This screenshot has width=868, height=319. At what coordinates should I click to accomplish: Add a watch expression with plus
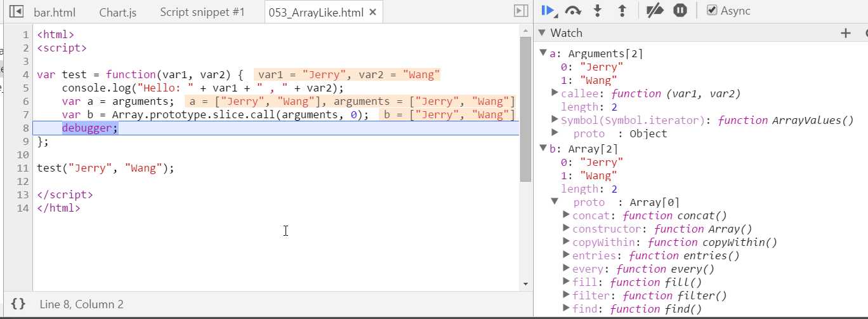[845, 33]
